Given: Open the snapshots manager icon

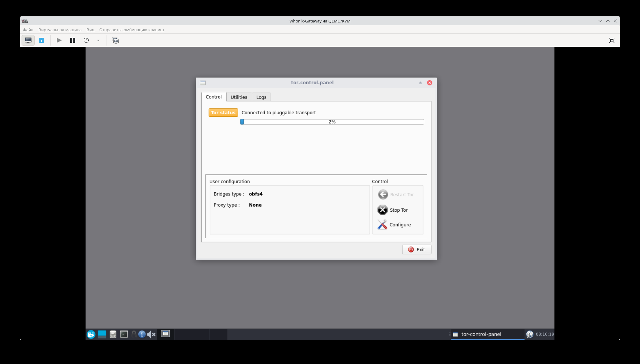Looking at the screenshot, I should (x=115, y=40).
